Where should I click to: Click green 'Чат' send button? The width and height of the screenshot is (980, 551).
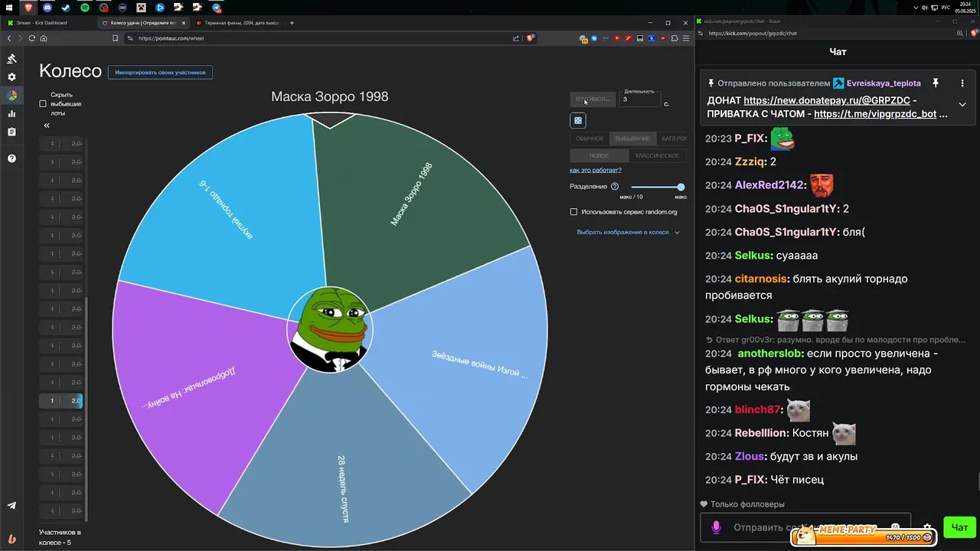(x=959, y=527)
